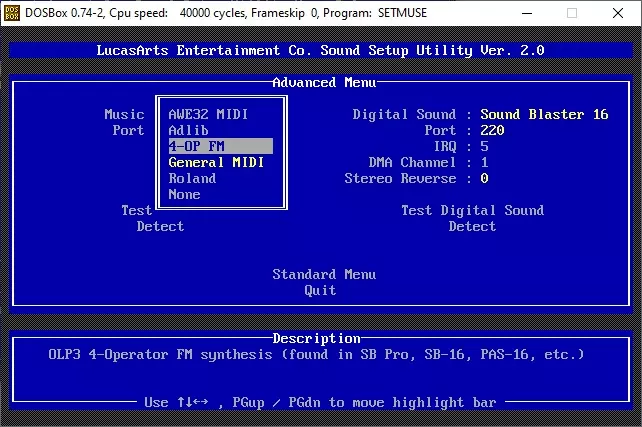Image resolution: width=642 pixels, height=427 pixels.
Task: Set music device to None
Action: tap(184, 194)
